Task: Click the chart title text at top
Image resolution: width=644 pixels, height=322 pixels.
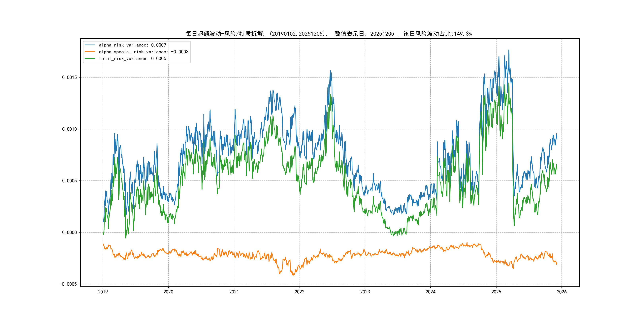Action: click(329, 34)
